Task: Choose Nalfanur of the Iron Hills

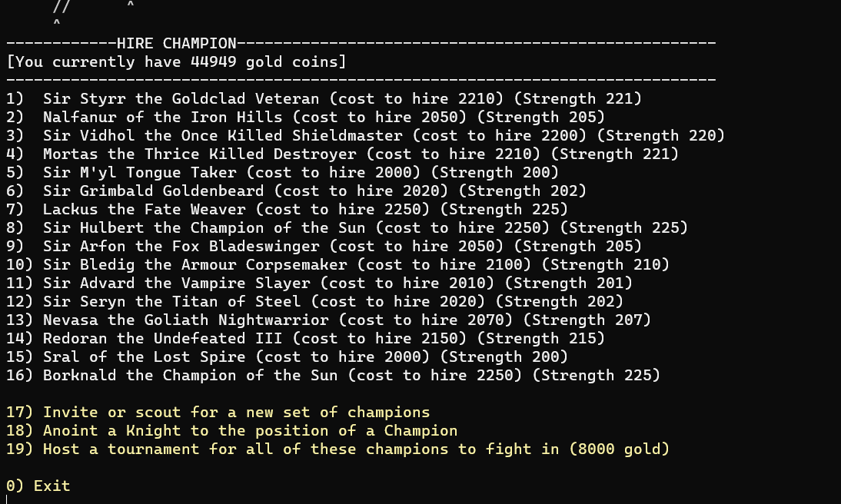Action: tap(306, 117)
